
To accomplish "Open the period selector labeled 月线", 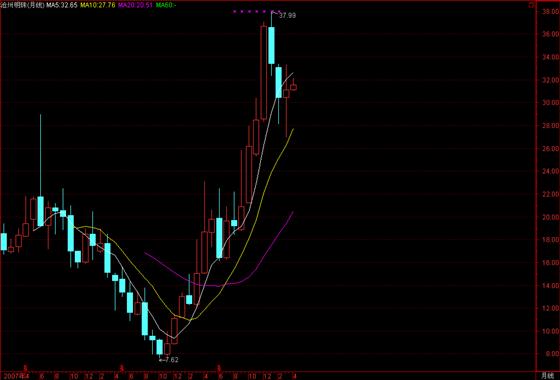I will pos(549,376).
